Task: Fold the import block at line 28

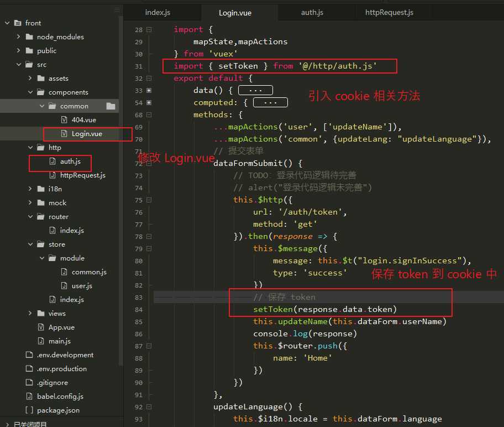Action: tap(149, 30)
